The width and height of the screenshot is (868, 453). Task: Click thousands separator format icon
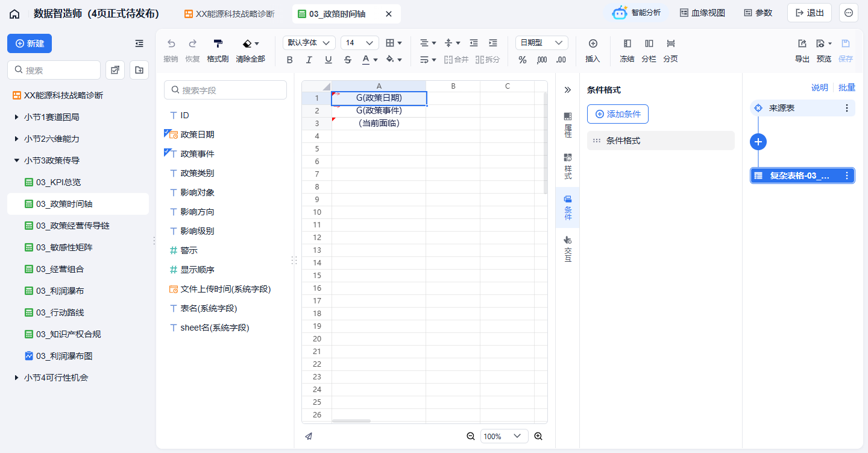[x=542, y=60]
